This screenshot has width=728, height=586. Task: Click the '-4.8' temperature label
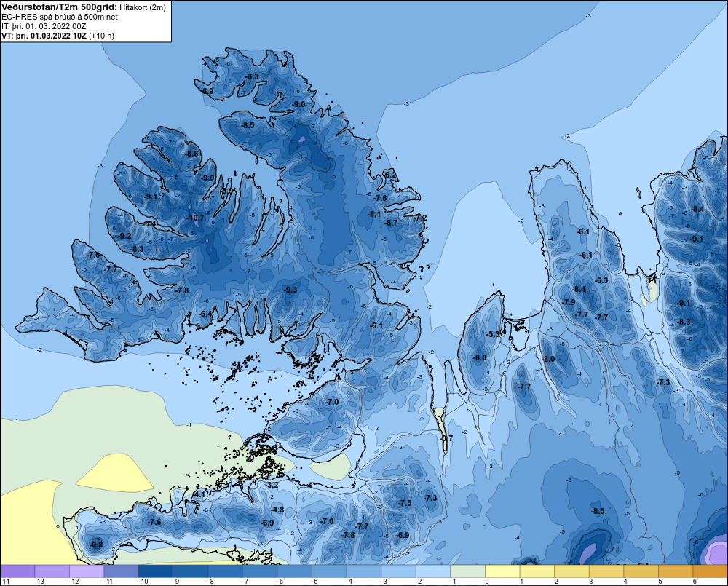click(x=277, y=510)
